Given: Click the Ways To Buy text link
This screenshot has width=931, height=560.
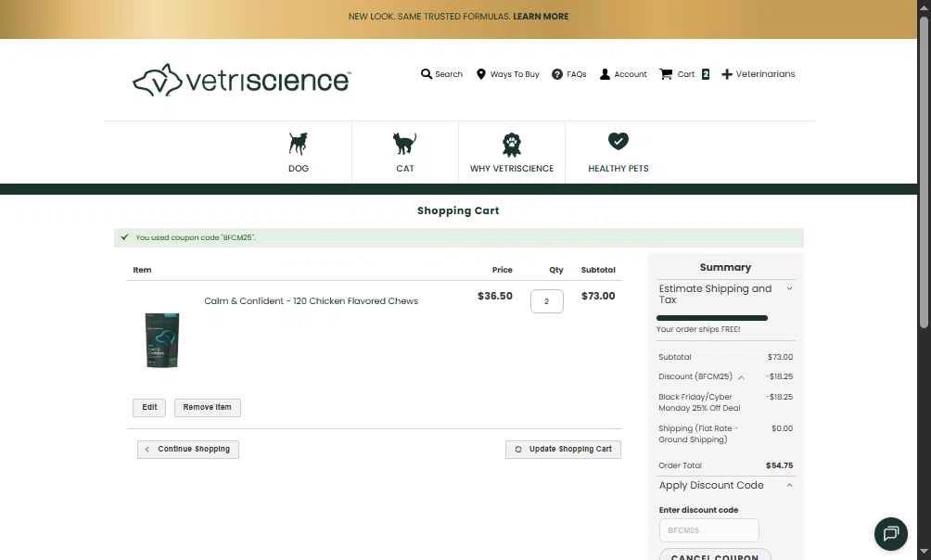Looking at the screenshot, I should [515, 74].
